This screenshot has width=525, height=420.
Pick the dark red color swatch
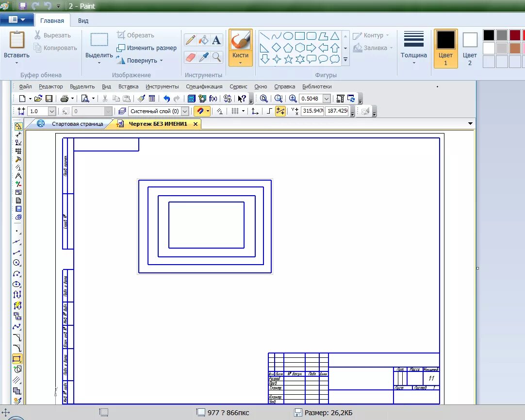pyautogui.click(x=515, y=35)
